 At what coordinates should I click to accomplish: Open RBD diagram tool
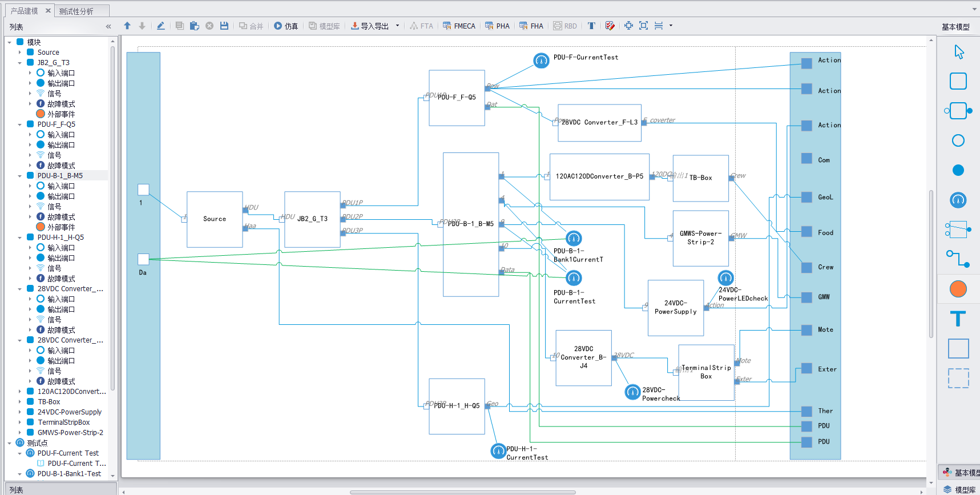tap(565, 26)
